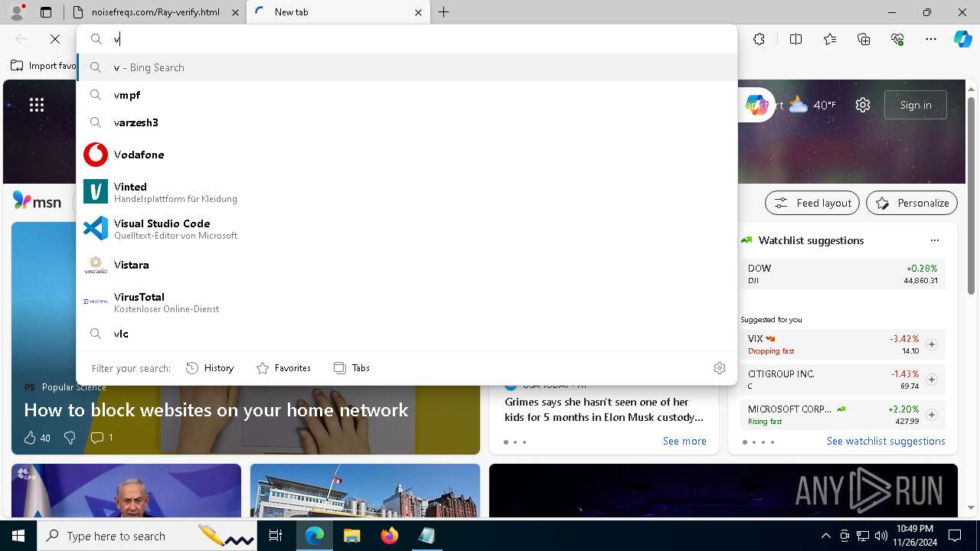Pick the Visual Studio Code suggestion
This screenshot has height=551, width=980.
click(407, 228)
